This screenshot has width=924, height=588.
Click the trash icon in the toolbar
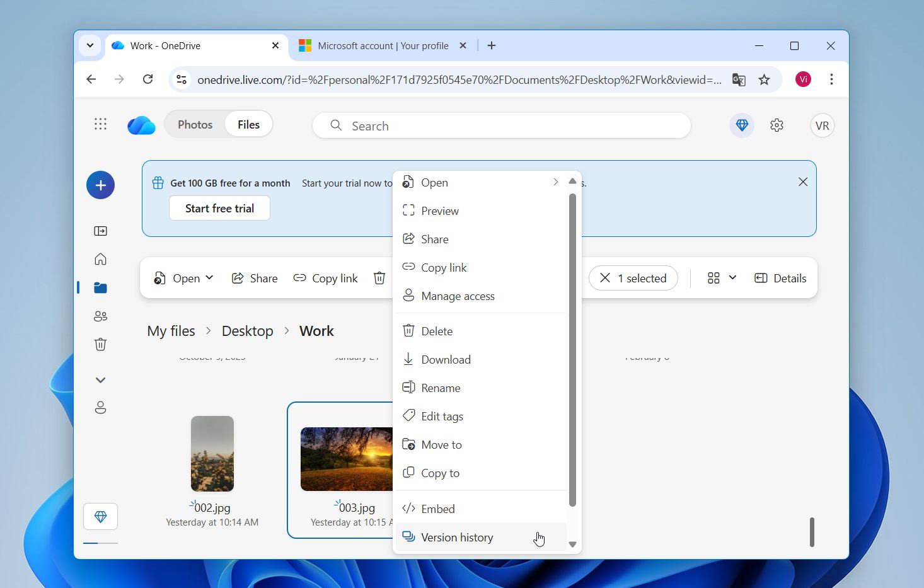(x=379, y=277)
